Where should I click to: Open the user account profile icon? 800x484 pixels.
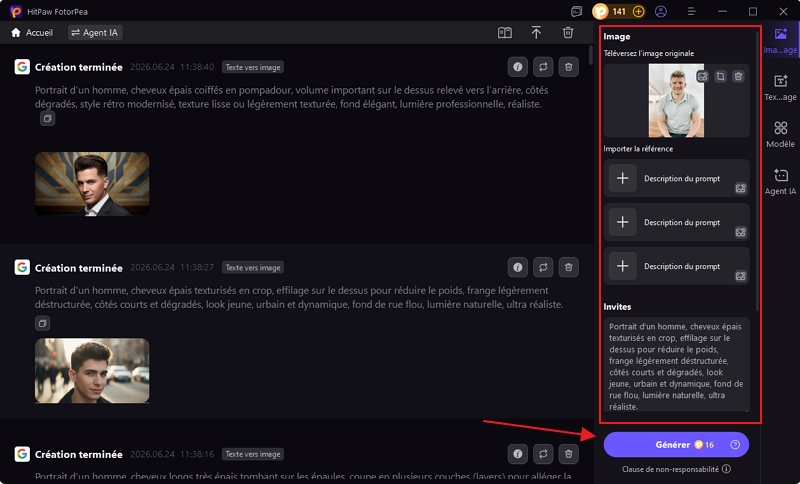661,11
